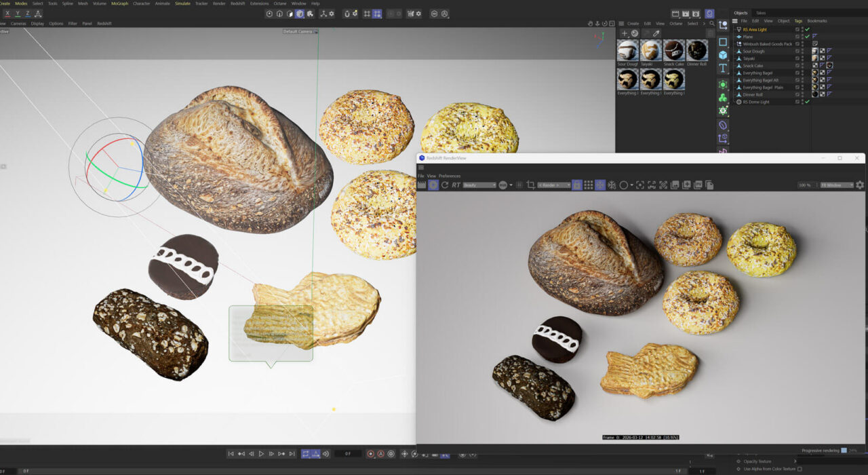Open the Render camera dropdown in RenderView
Viewport: 868px width, 475px height.
pos(554,184)
